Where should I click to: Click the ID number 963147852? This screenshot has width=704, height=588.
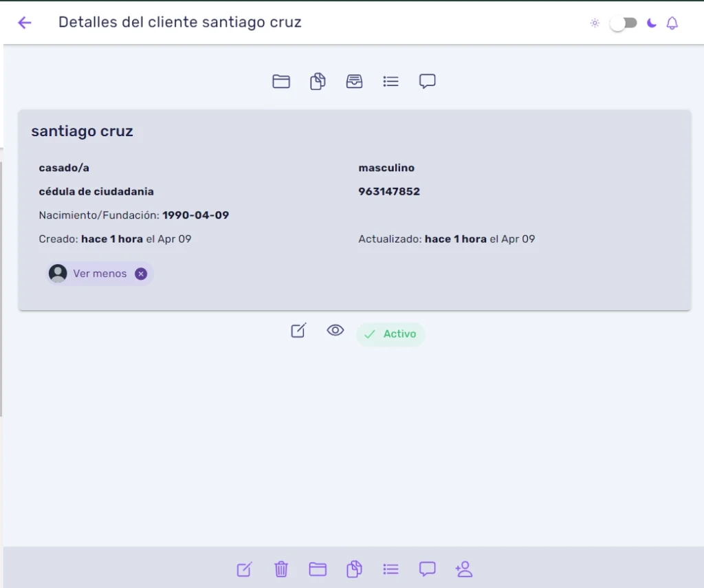(389, 192)
